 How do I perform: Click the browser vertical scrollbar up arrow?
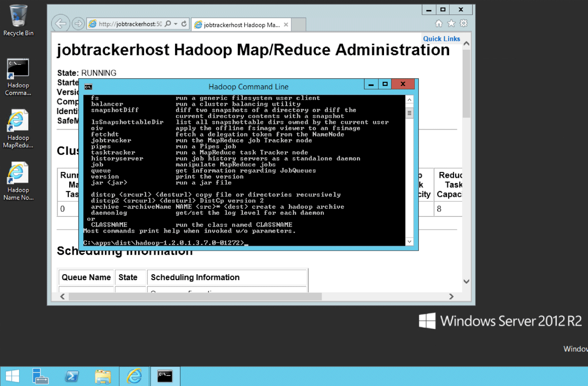(466, 44)
